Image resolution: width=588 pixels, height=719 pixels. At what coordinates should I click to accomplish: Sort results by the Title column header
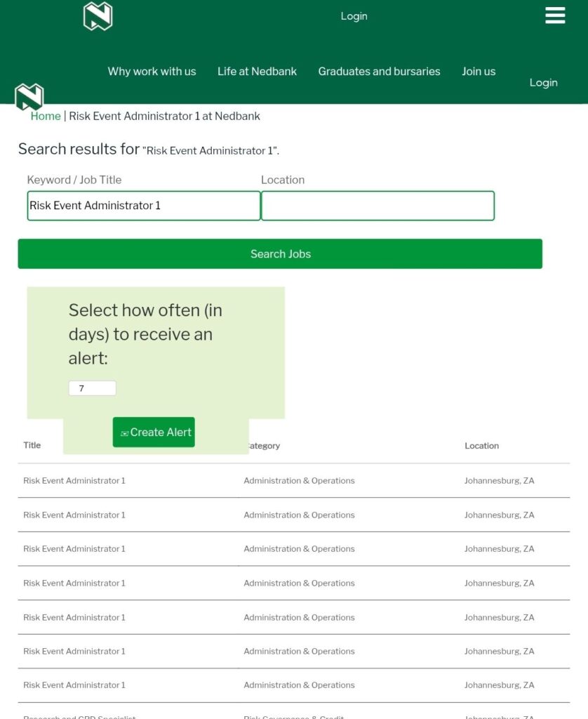point(32,445)
